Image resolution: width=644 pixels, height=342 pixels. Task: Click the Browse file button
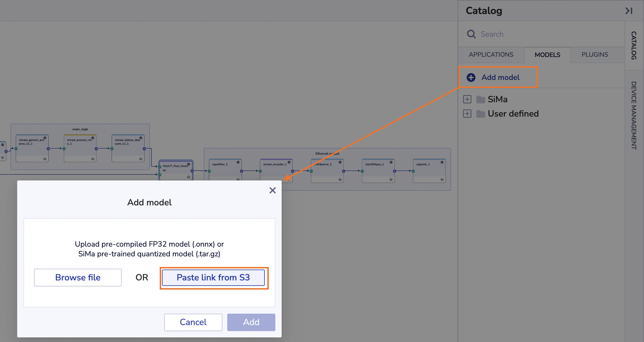[78, 277]
